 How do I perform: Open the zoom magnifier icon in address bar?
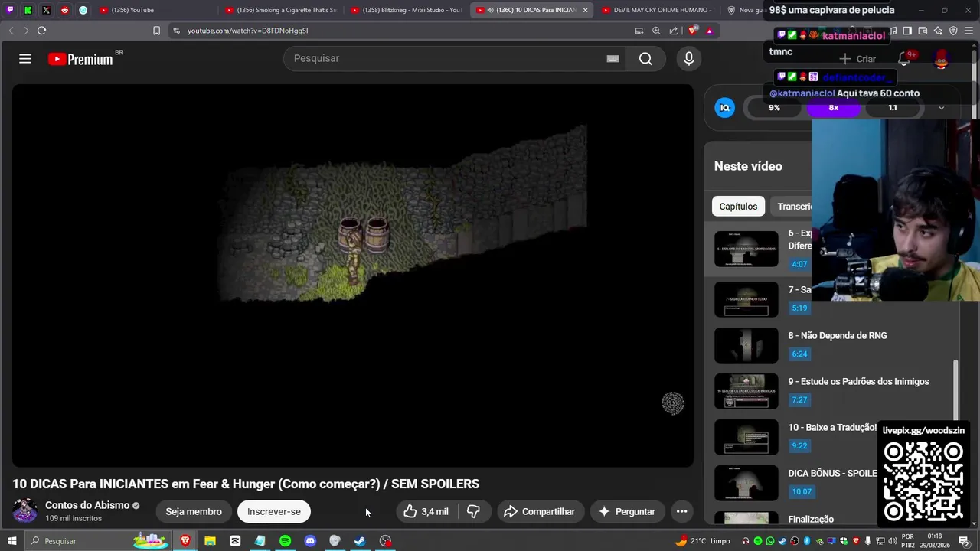(x=656, y=31)
